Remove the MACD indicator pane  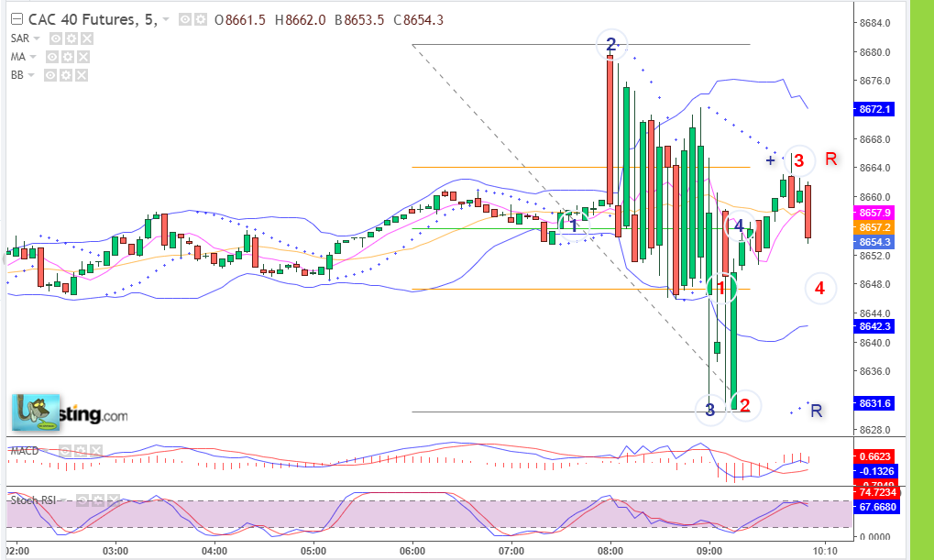tap(96, 451)
